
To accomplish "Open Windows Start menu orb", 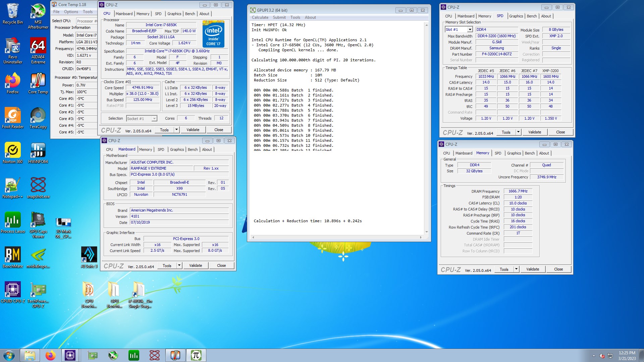I will tap(9, 355).
